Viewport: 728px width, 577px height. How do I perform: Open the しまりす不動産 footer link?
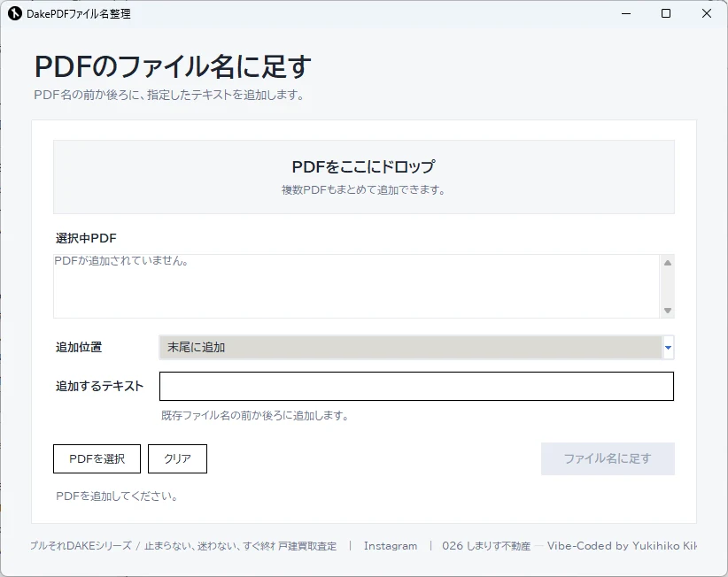pyautogui.click(x=499, y=546)
